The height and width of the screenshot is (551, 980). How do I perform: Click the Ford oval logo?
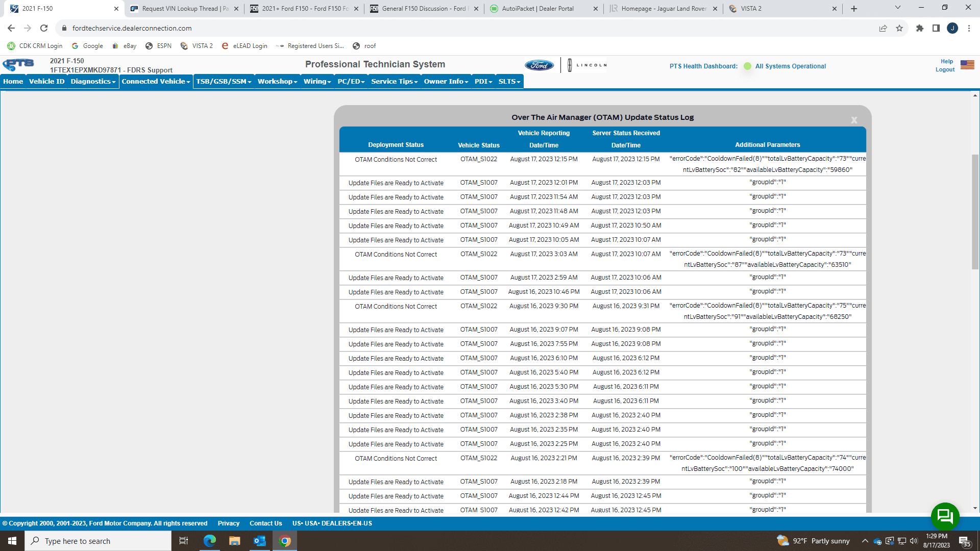[x=539, y=65]
